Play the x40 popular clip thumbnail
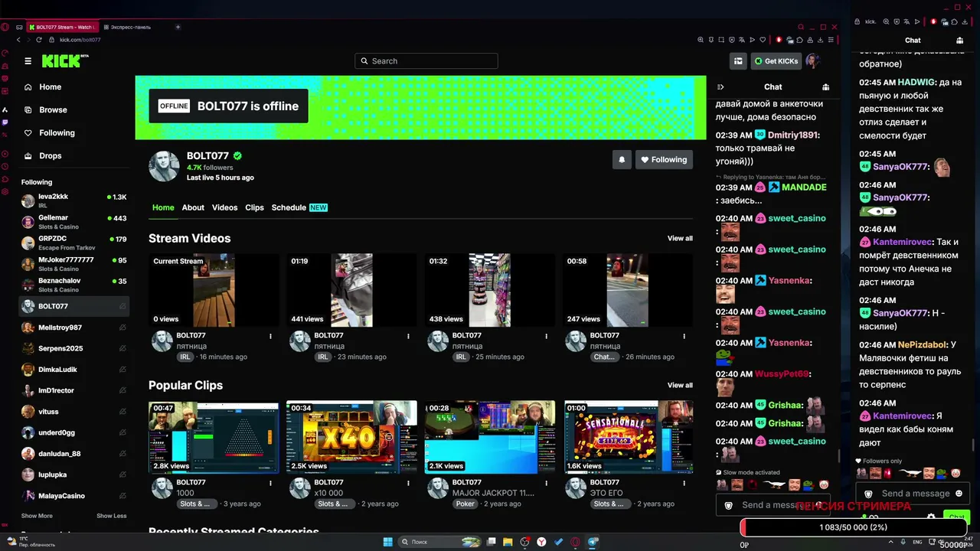 (351, 437)
